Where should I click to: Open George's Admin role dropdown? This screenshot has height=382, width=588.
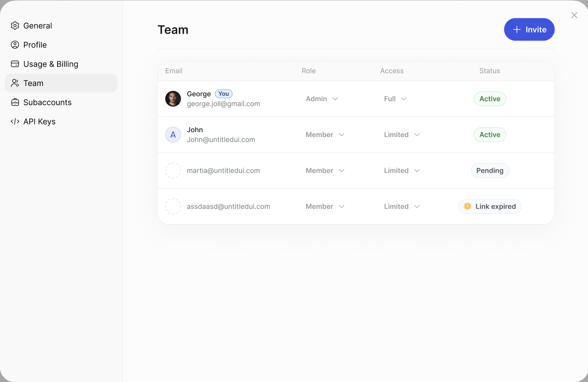click(x=322, y=99)
